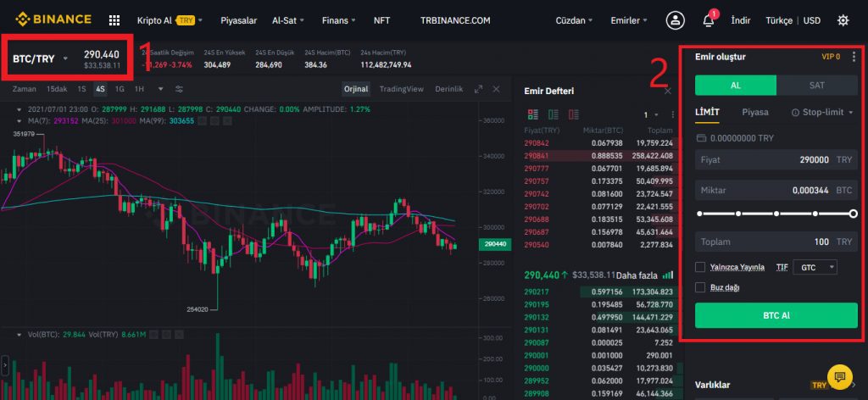
Task: Open the GTC time-in-force dropdown
Action: pyautogui.click(x=815, y=267)
